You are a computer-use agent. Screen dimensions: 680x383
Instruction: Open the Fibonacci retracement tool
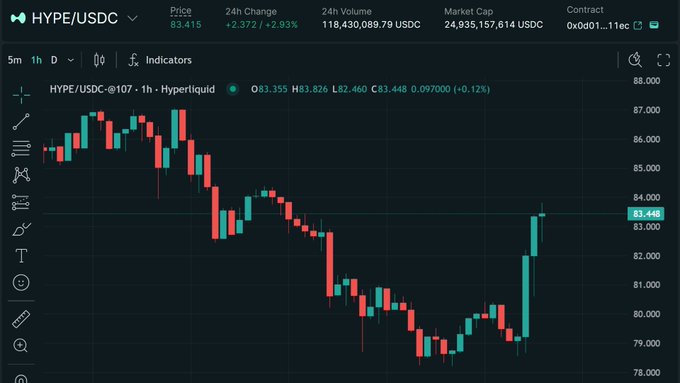pos(21,149)
